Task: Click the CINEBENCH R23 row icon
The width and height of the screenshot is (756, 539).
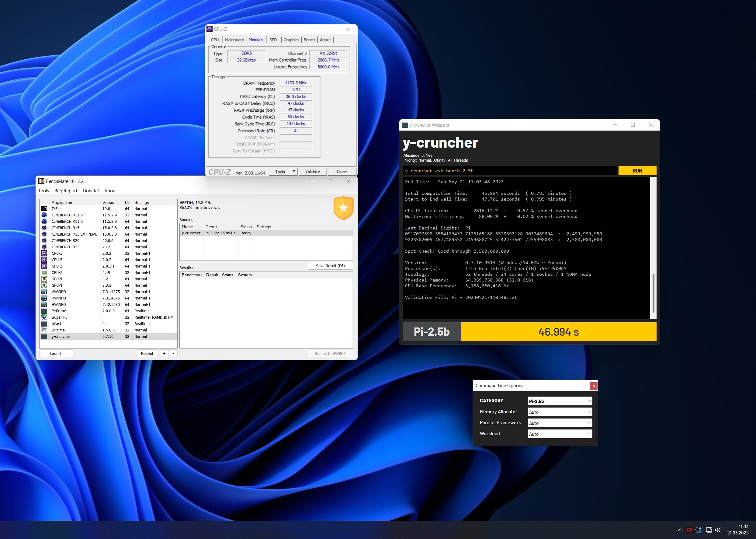Action: 44,247
